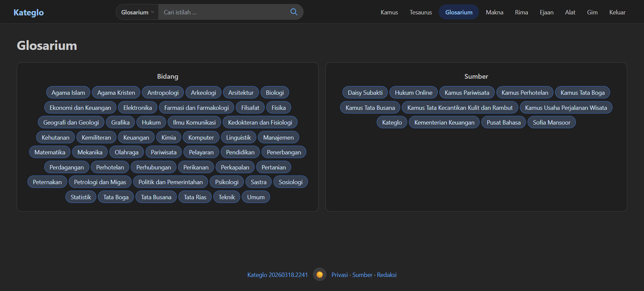Viewport: 644px width, 291px height.
Task: Open the Kamus menu item
Action: (x=389, y=12)
